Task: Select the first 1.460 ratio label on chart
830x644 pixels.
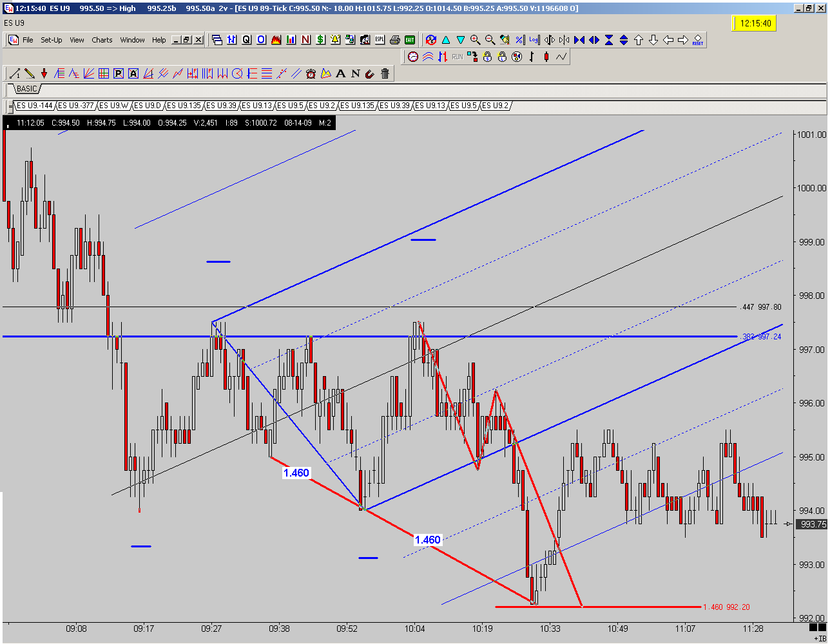Action: 296,473
